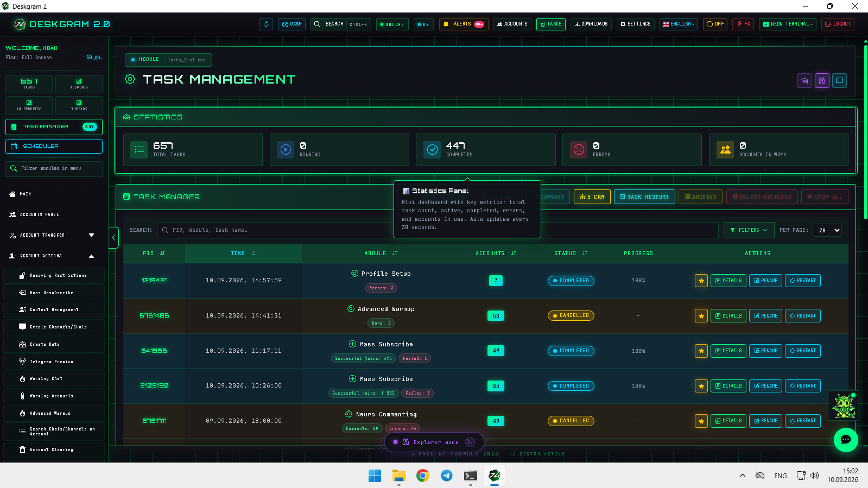Toggle the FX effects button
This screenshot has height=488, width=868.
(743, 24)
